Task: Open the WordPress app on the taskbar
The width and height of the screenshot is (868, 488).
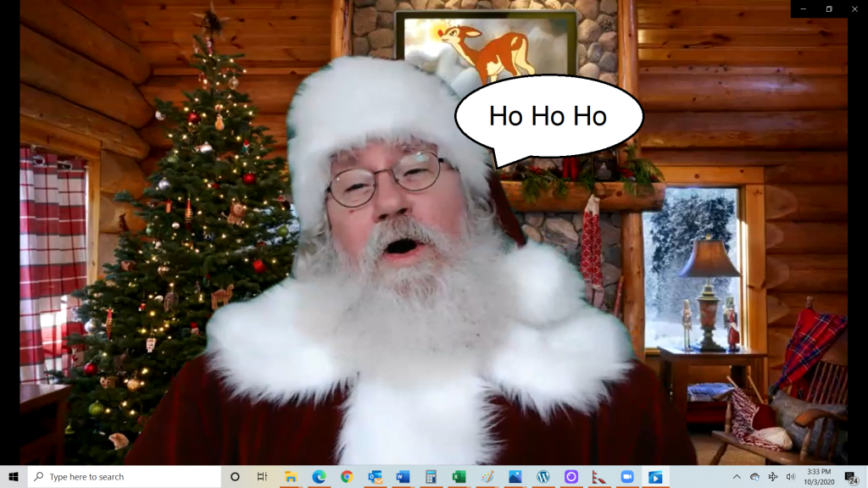Action: tap(542, 477)
